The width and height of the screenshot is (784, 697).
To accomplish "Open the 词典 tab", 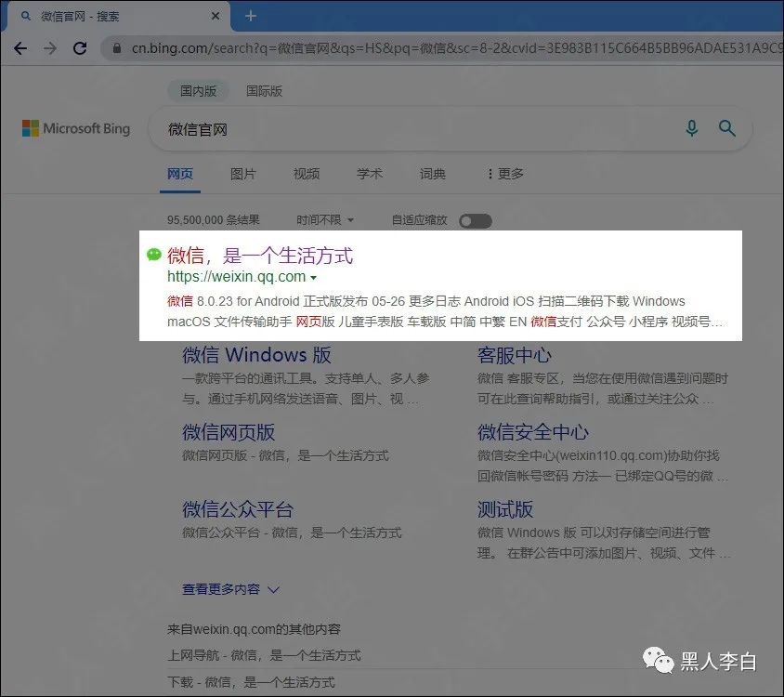I will [433, 174].
